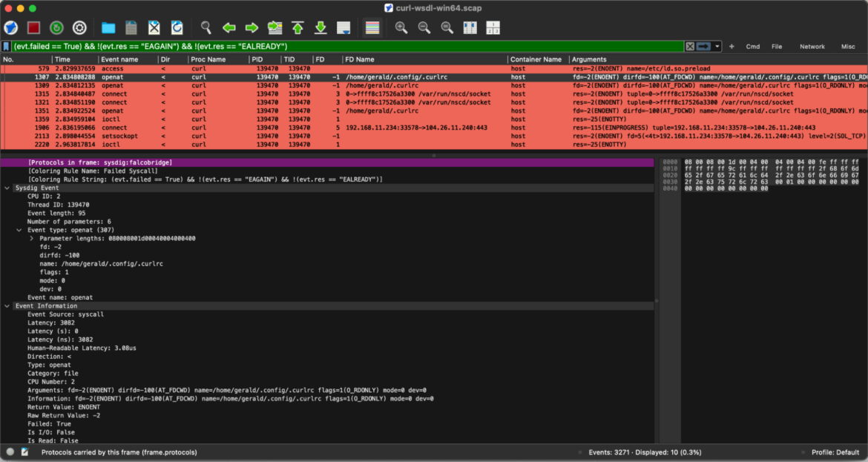
Task: Apply the display filter arrow
Action: [x=703, y=47]
